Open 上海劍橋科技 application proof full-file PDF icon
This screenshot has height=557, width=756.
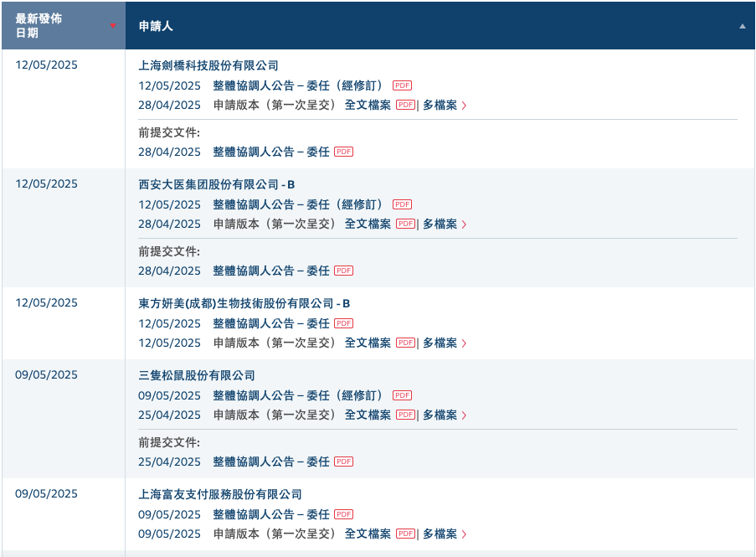(405, 105)
